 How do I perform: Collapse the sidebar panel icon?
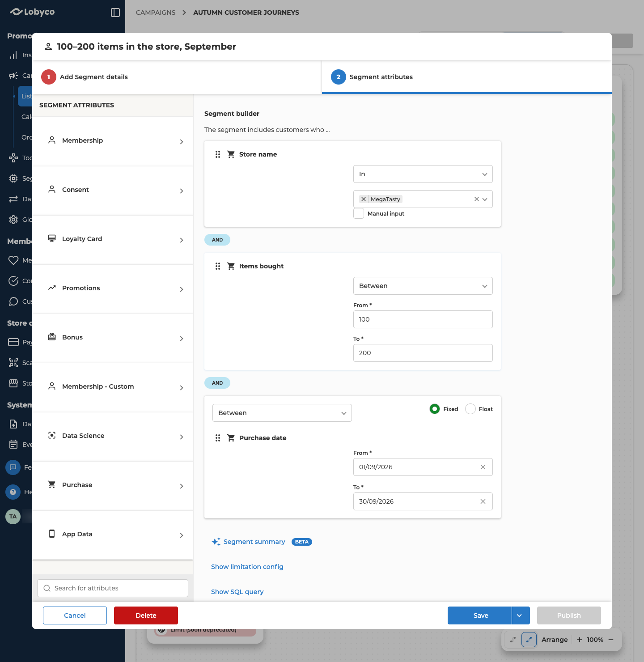(x=115, y=13)
